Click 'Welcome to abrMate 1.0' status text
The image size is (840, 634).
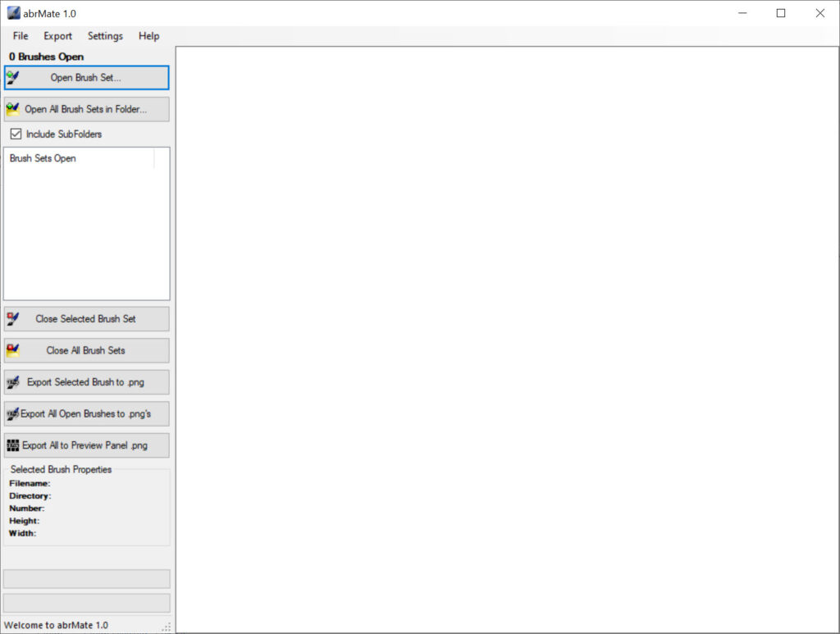coord(57,626)
